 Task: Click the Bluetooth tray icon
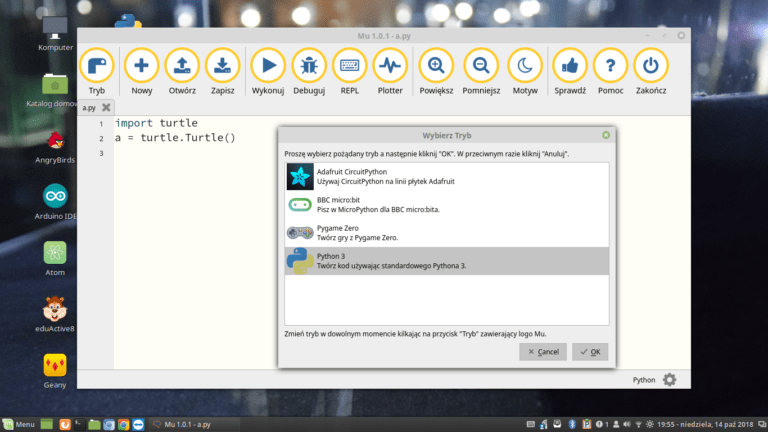(572, 424)
